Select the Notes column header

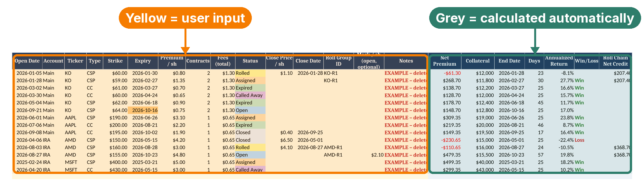406,61
